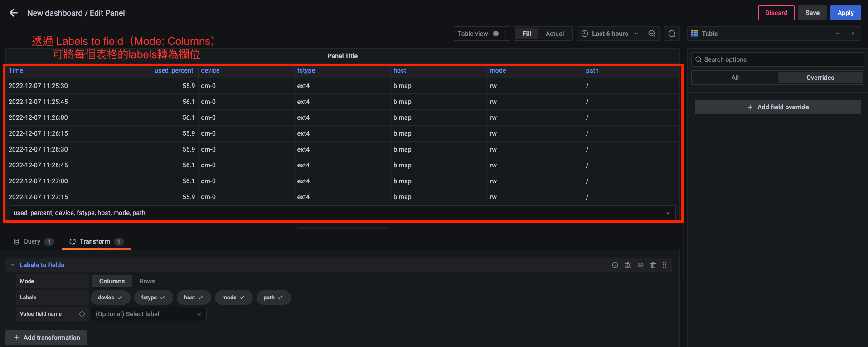The width and height of the screenshot is (868, 347).
Task: Go back using the arrow icon
Action: point(14,13)
